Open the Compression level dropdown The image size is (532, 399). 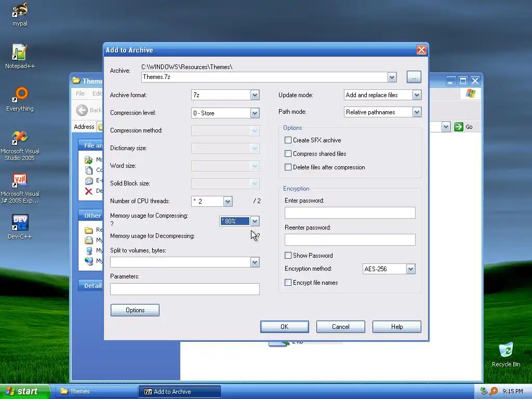[x=255, y=113]
